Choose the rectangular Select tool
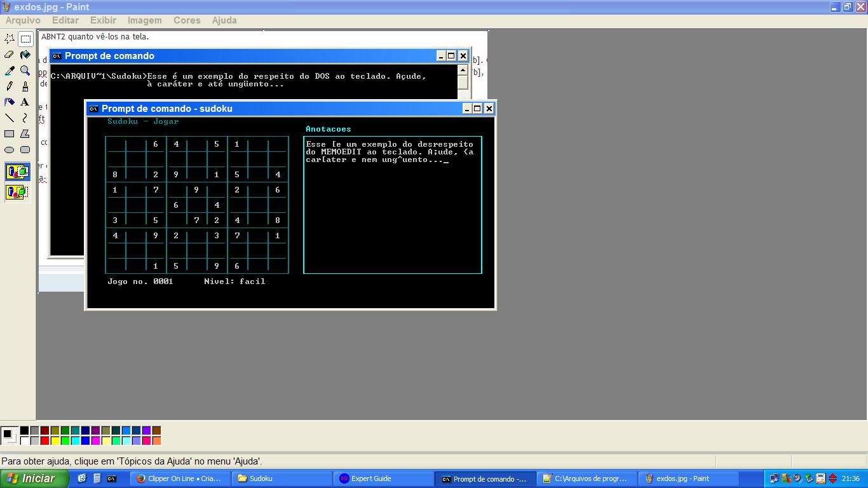 [x=25, y=39]
